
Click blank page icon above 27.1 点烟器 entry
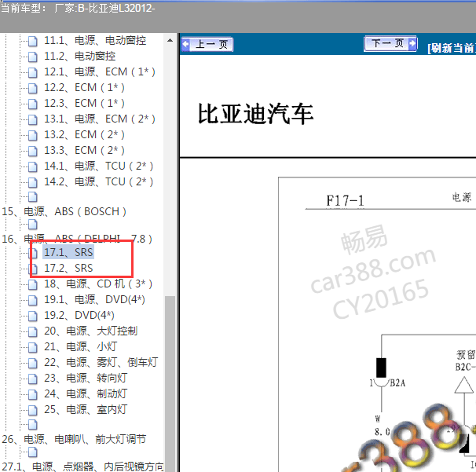[x=33, y=452]
